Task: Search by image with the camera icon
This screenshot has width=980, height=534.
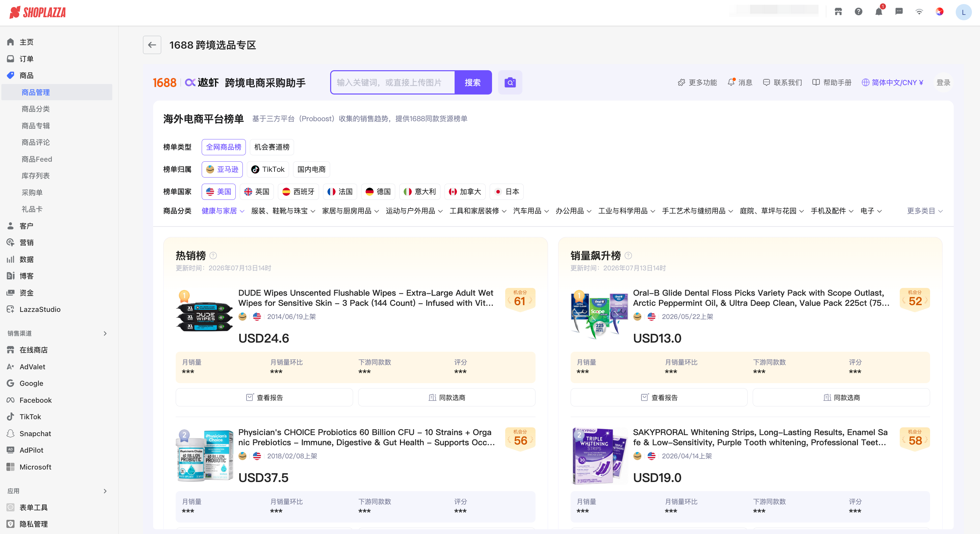Action: coord(510,82)
